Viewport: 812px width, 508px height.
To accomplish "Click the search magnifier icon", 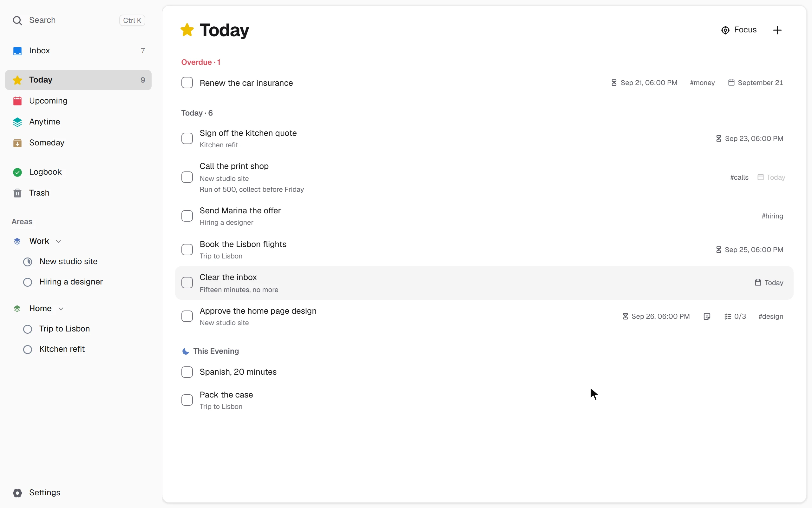I will (x=17, y=21).
